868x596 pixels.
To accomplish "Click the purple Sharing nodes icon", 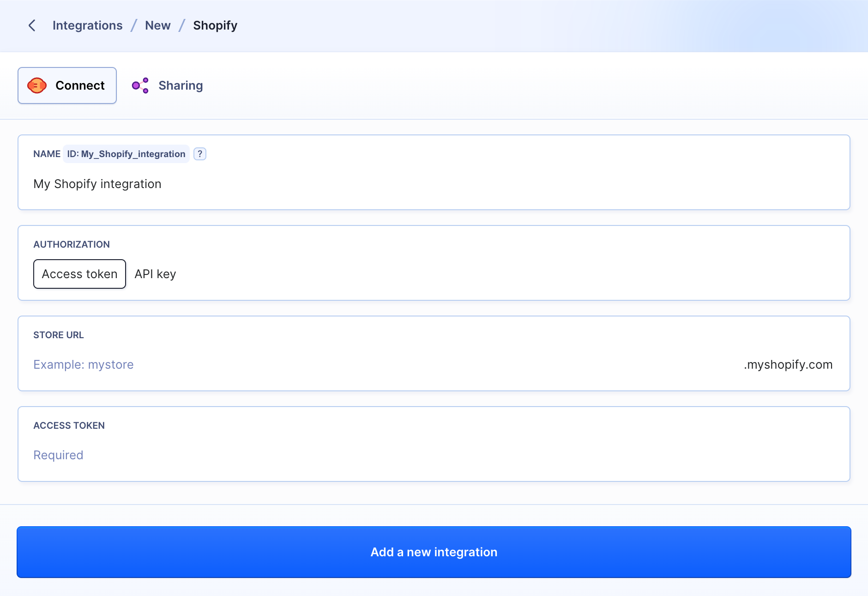I will (140, 85).
